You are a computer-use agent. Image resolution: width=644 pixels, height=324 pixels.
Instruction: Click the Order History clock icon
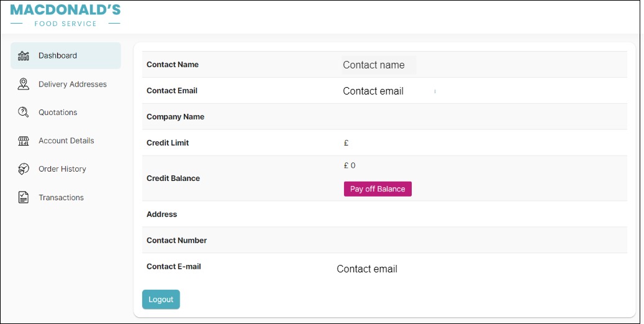(x=24, y=169)
